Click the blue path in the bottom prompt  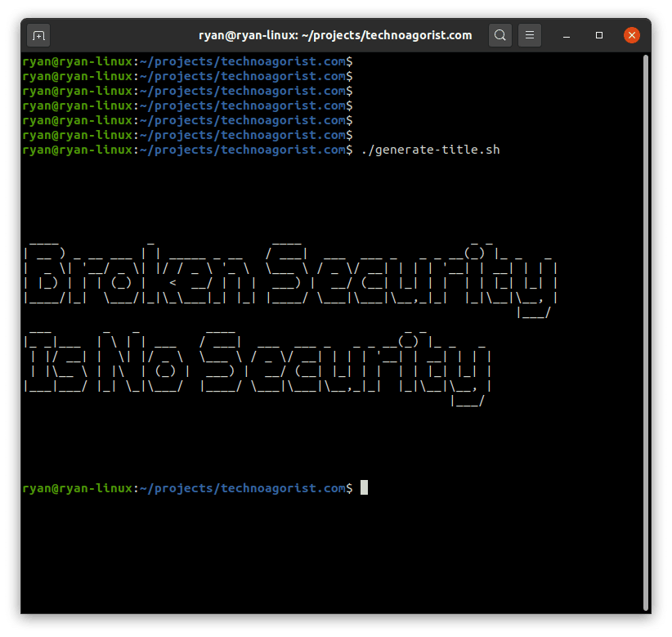242,488
